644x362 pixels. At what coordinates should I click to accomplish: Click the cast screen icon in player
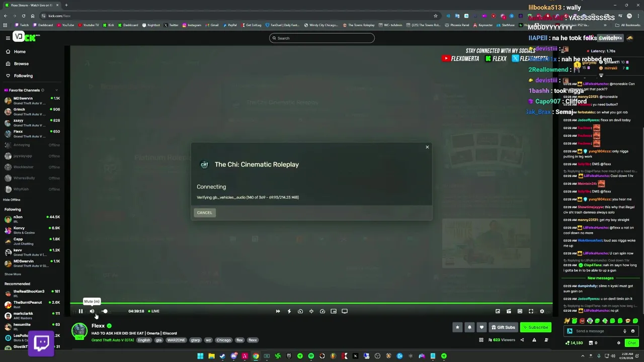point(345,311)
